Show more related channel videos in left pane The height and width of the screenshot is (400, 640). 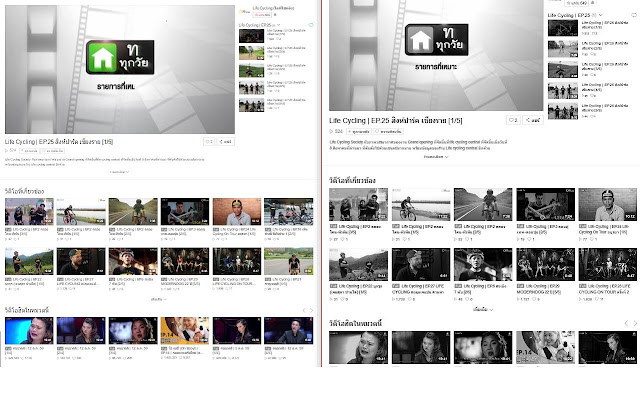pyautogui.click(x=158, y=298)
